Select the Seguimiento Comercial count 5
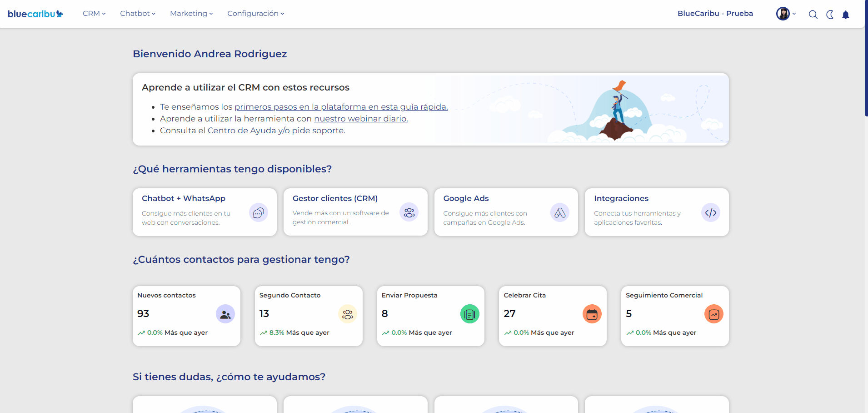 tap(629, 314)
